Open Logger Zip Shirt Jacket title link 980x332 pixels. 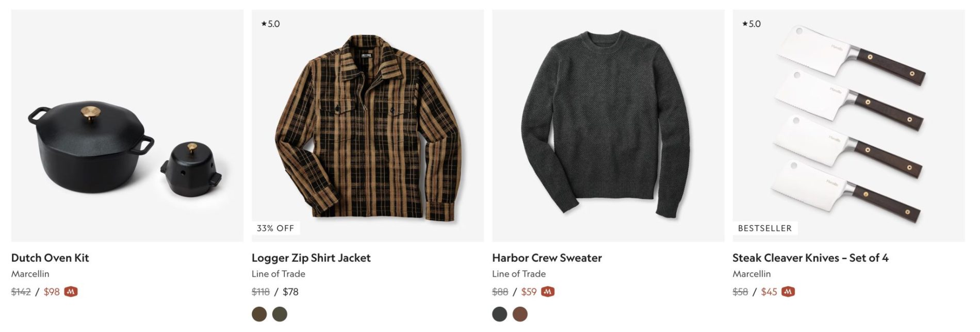point(311,258)
